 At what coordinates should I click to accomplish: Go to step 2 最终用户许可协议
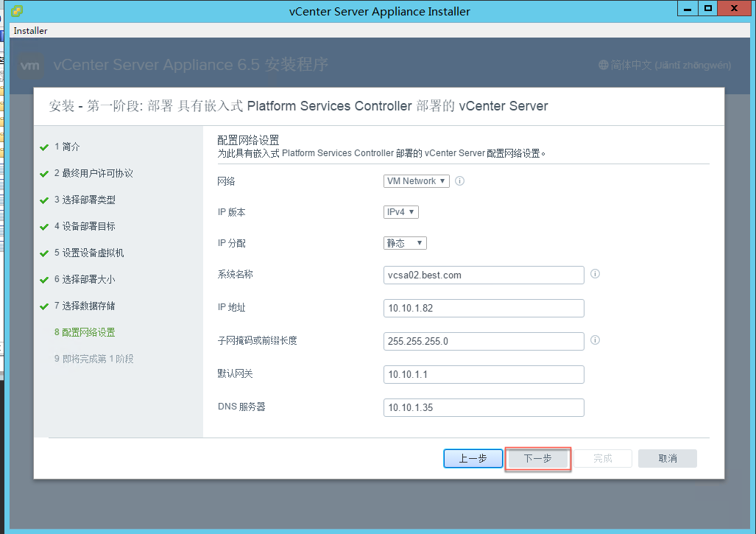pyautogui.click(x=93, y=173)
